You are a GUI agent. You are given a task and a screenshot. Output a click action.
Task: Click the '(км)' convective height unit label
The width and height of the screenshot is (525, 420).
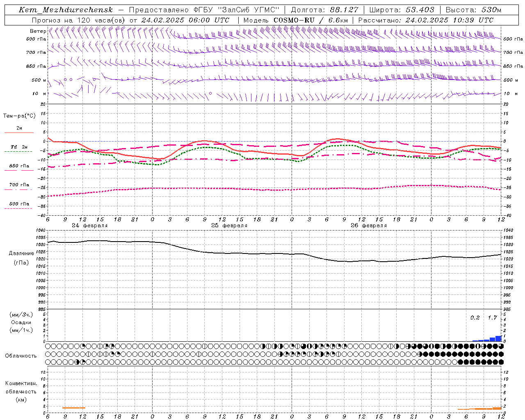click(21, 400)
